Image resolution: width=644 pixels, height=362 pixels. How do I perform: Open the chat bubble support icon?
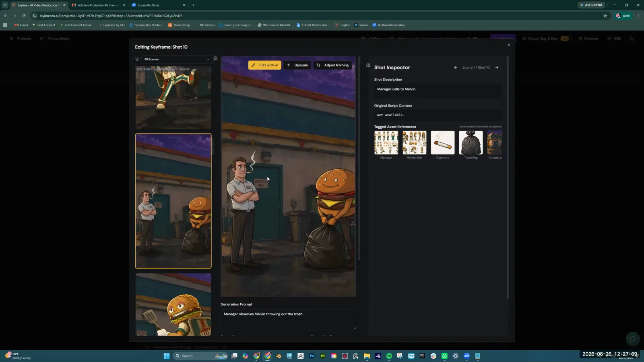coord(633,339)
